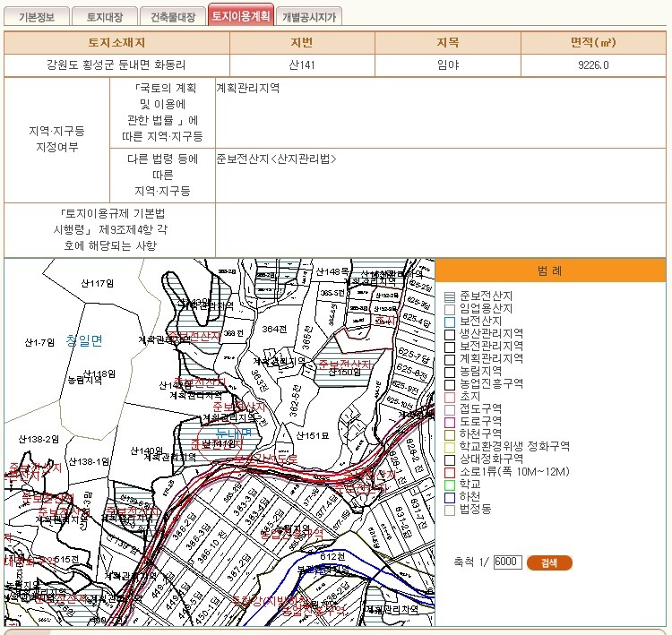Open the 건축물대장 tab
This screenshot has height=635, width=672.
pos(173,17)
